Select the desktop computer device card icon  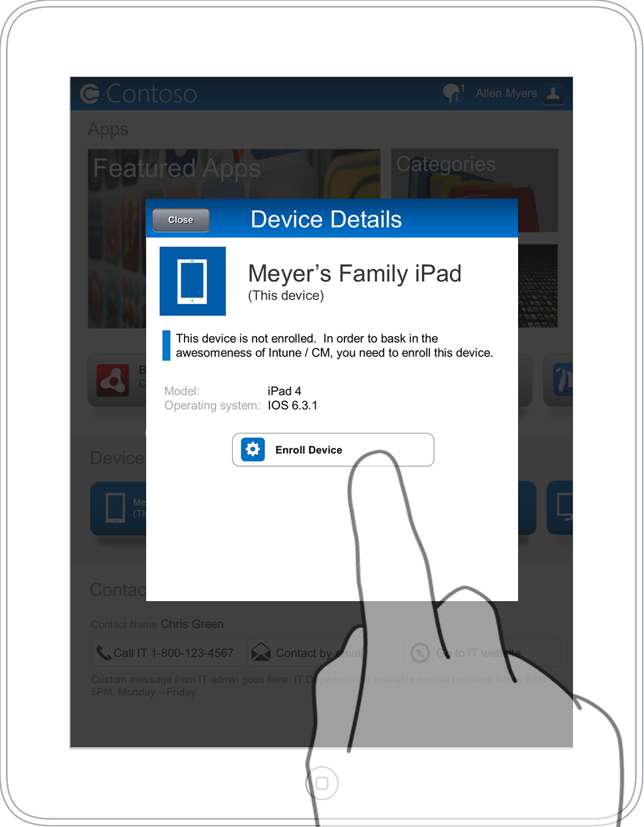564,507
